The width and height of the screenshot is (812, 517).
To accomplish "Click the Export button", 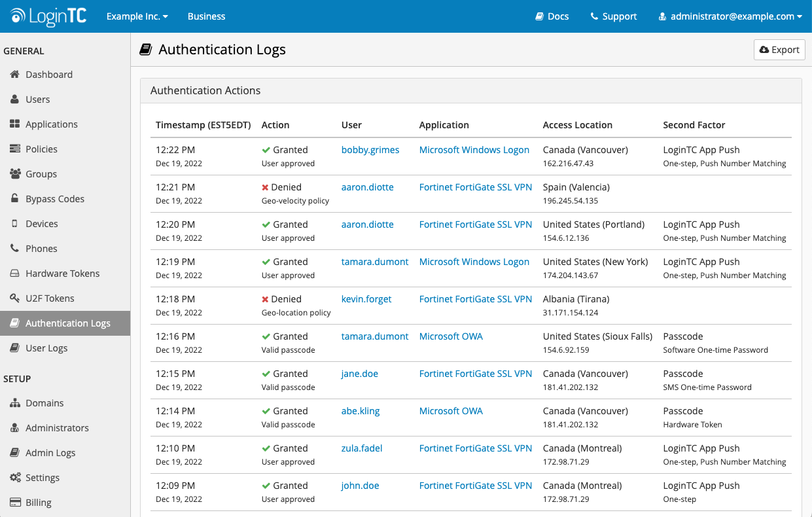I will pos(779,49).
